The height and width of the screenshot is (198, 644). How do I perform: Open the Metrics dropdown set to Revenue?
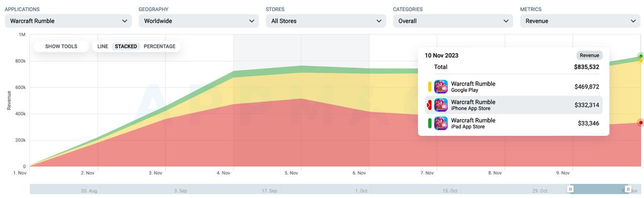pos(580,21)
